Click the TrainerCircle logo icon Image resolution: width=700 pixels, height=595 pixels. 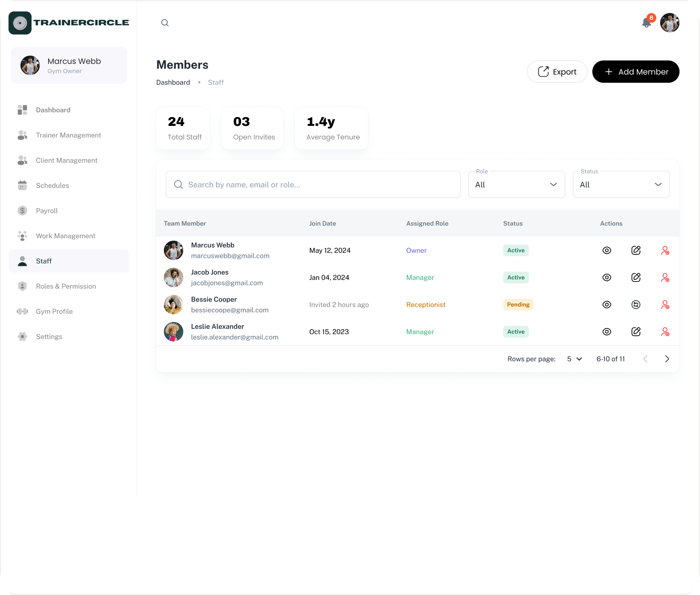coord(20,23)
